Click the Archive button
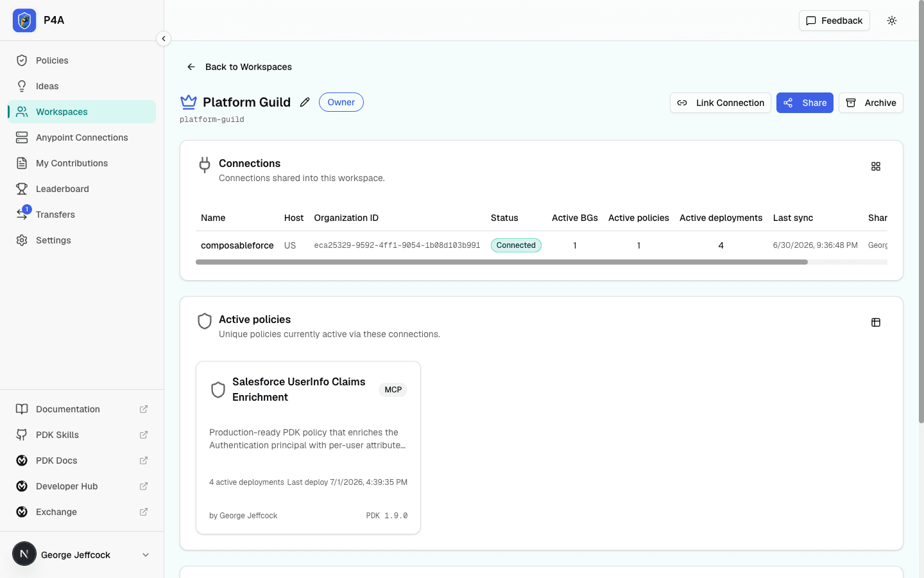 pos(871,103)
